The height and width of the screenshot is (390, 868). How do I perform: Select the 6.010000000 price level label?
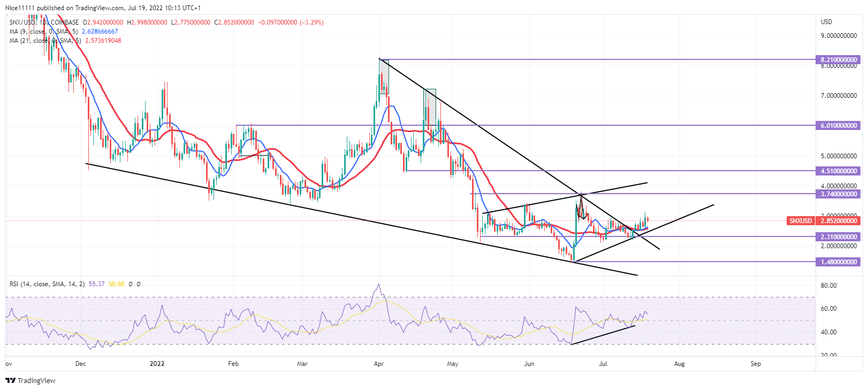[839, 125]
